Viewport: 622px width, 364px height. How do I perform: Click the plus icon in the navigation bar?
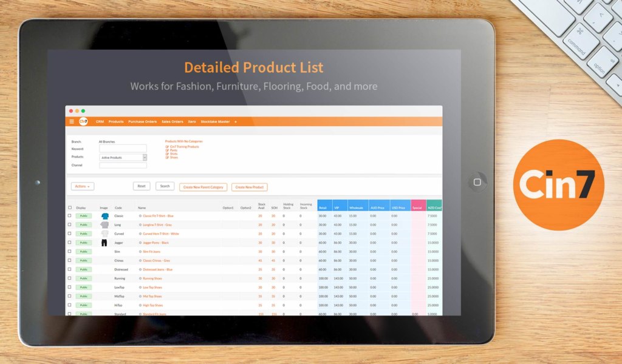(235, 122)
